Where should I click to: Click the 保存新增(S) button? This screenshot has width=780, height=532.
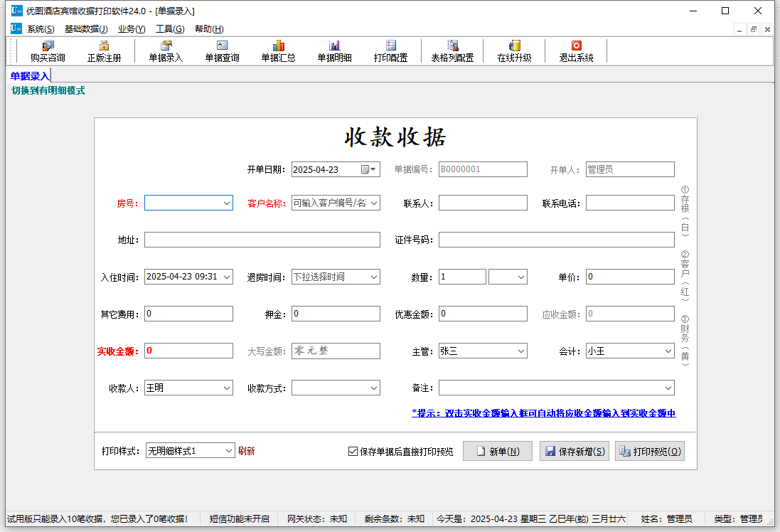[x=575, y=452]
